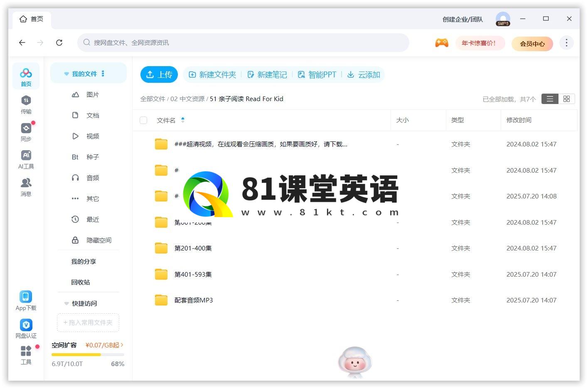Image resolution: width=588 pixels, height=389 pixels.
Task: Open 我的分享
Action: click(x=84, y=261)
